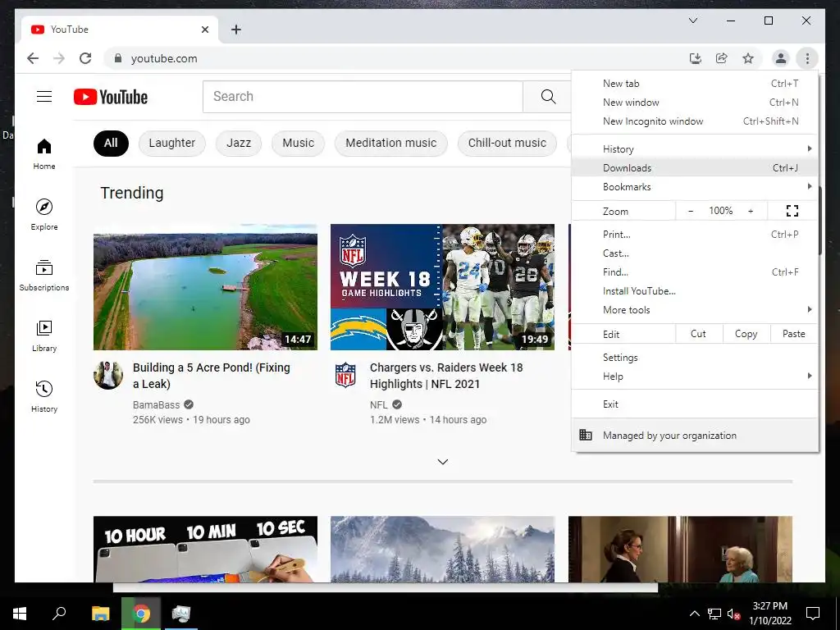Select the Meditation music filter chip
Screen dimensions: 840x630
click(391, 143)
